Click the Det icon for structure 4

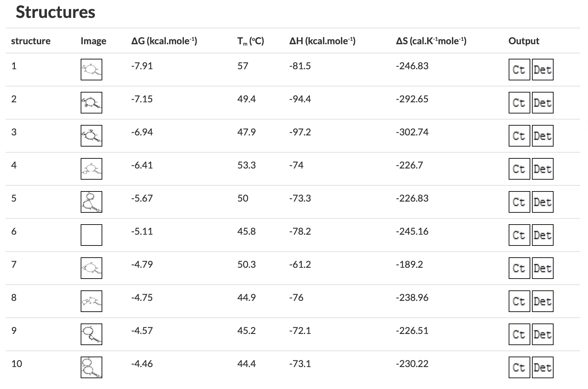542,169
